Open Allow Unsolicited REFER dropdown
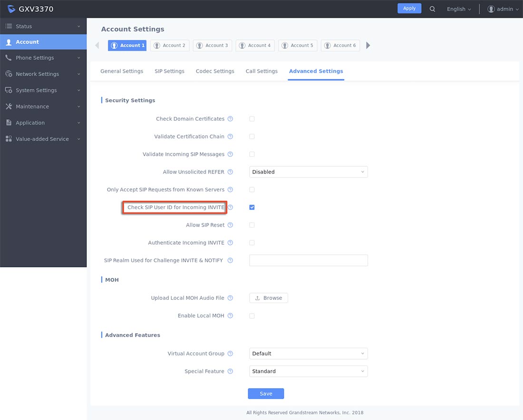This screenshot has height=420, width=523. point(309,172)
